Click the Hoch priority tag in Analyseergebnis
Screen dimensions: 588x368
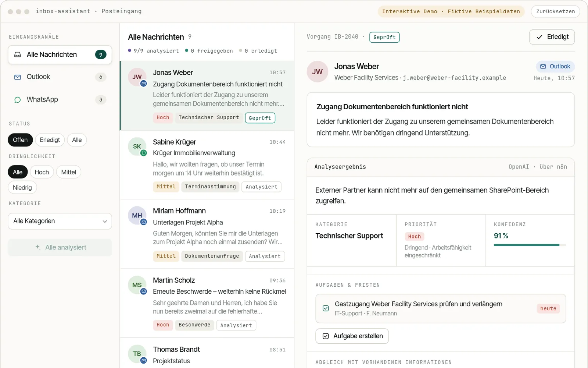coord(414,237)
